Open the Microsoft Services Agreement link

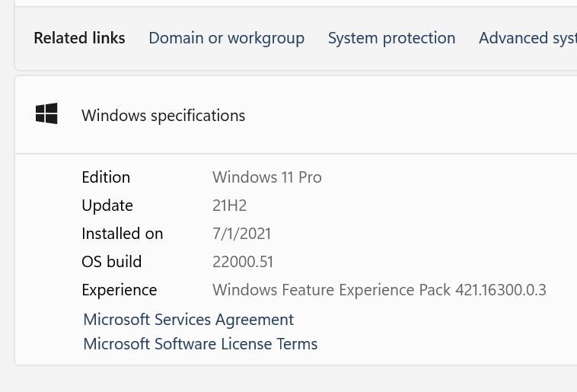189,320
